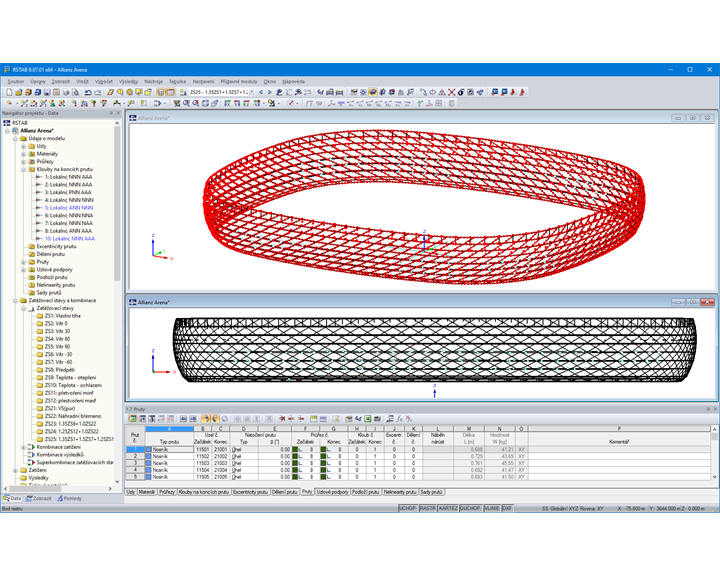Click highlighted rendering icon in main toolbar
Viewport: 720px width, 576px height.
(x=372, y=92)
